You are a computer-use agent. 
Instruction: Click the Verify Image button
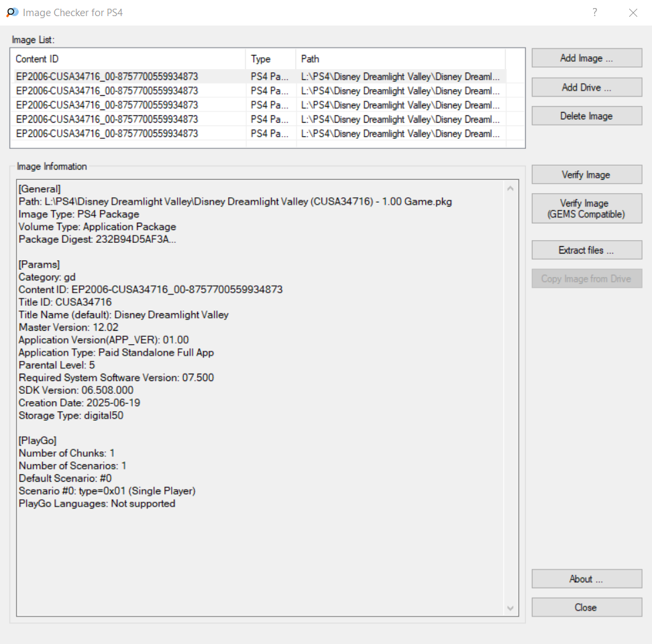coord(586,174)
